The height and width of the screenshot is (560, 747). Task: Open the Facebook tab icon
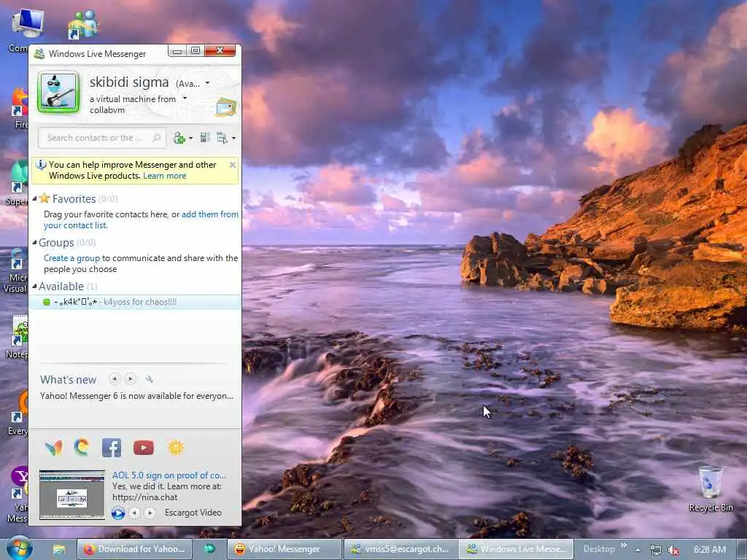(x=112, y=448)
